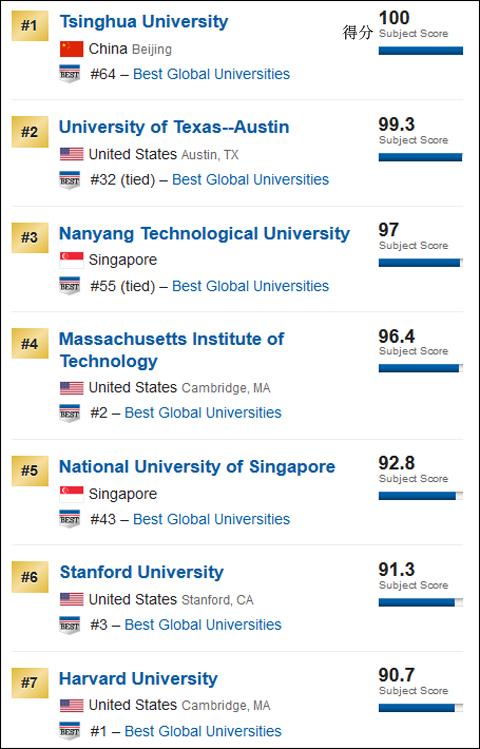This screenshot has height=749, width=480.
Task: Click the #4 gold rank badge
Action: [x=30, y=343]
